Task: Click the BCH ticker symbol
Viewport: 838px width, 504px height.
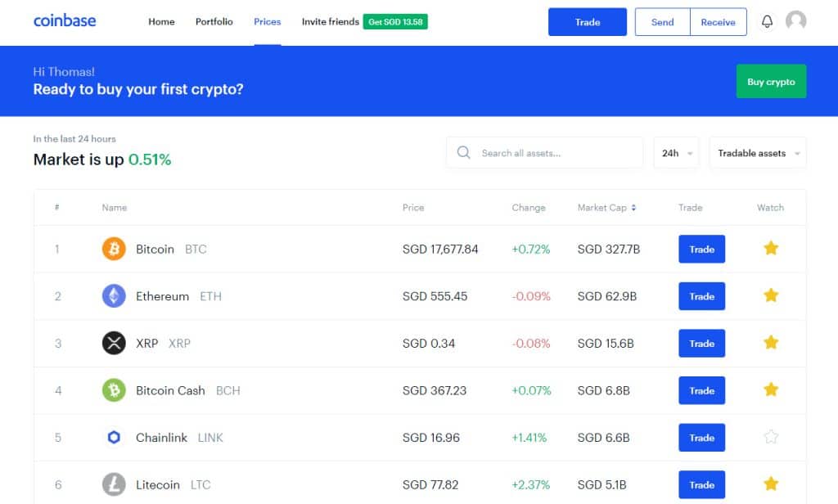Action: tap(228, 390)
